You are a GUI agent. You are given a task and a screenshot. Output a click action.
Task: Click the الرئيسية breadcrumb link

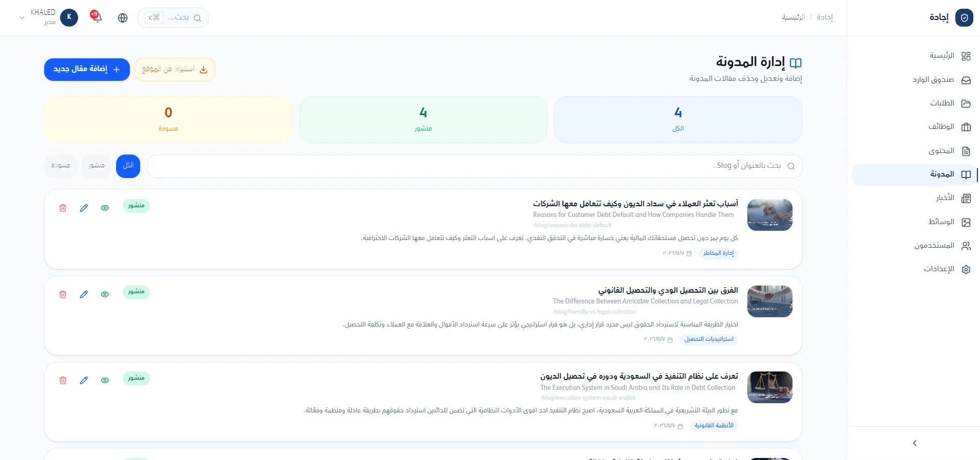(793, 17)
